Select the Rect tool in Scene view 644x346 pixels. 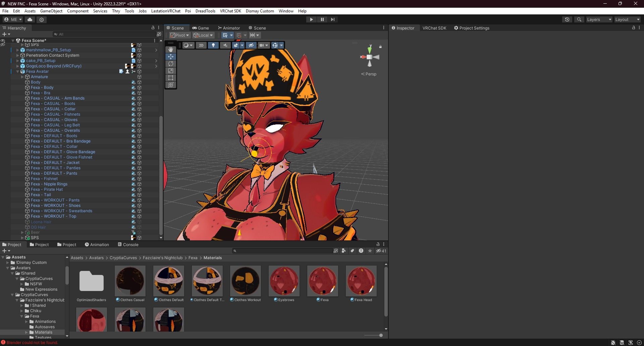point(171,78)
